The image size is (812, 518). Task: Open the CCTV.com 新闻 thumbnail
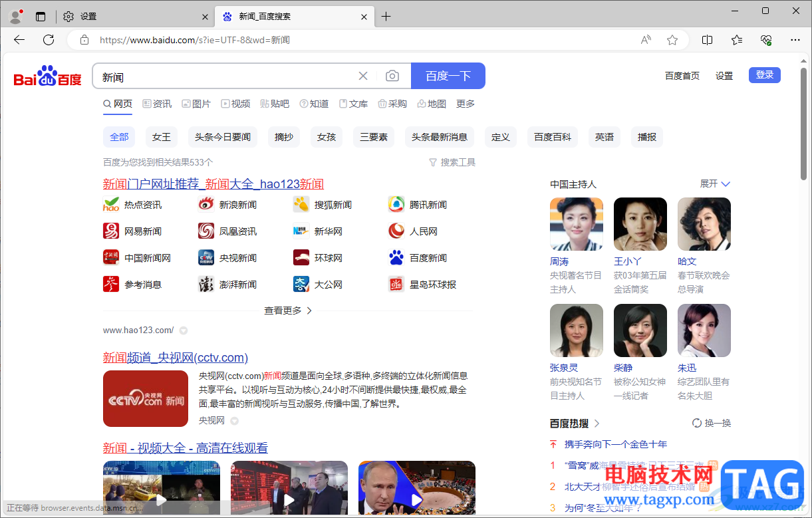[x=146, y=398]
